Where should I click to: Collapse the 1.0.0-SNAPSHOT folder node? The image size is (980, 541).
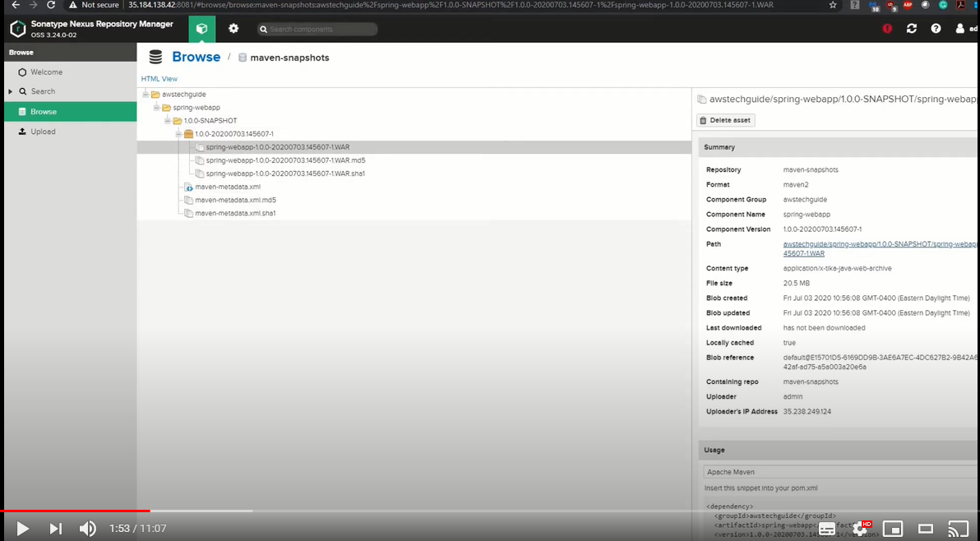tap(168, 121)
